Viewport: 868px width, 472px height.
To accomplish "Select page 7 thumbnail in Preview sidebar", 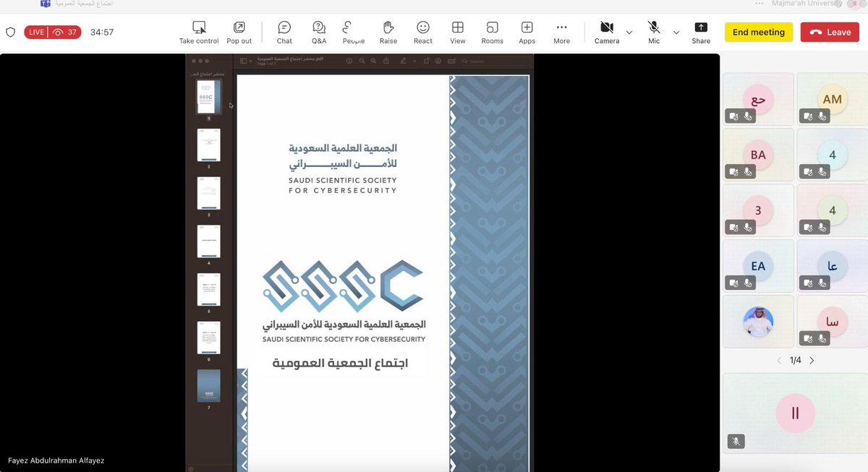I will (209, 386).
